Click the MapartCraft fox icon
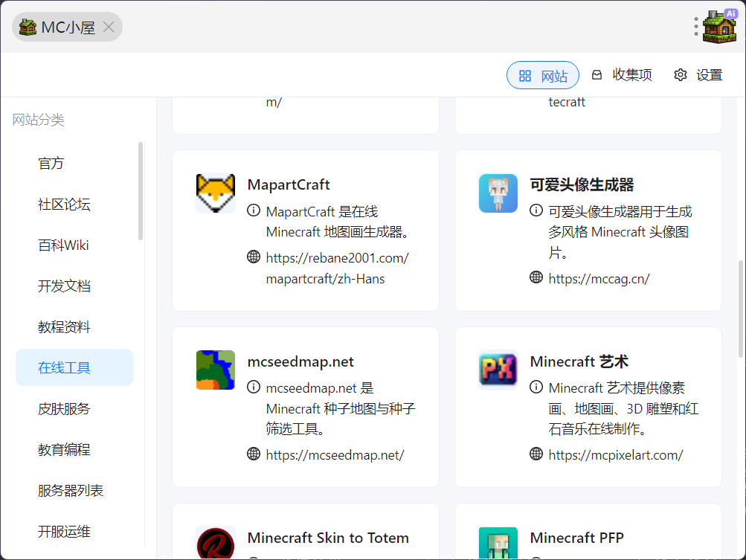746x560 pixels. pos(215,193)
